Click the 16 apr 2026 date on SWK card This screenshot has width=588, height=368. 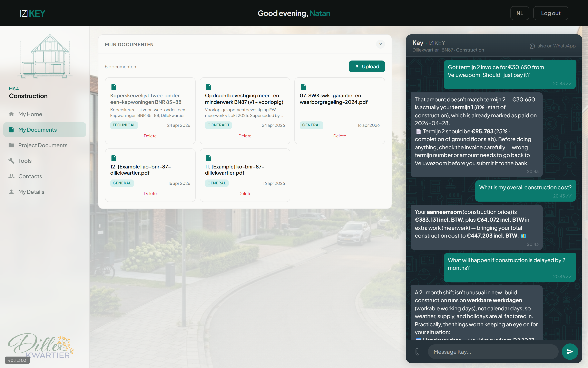click(x=369, y=125)
